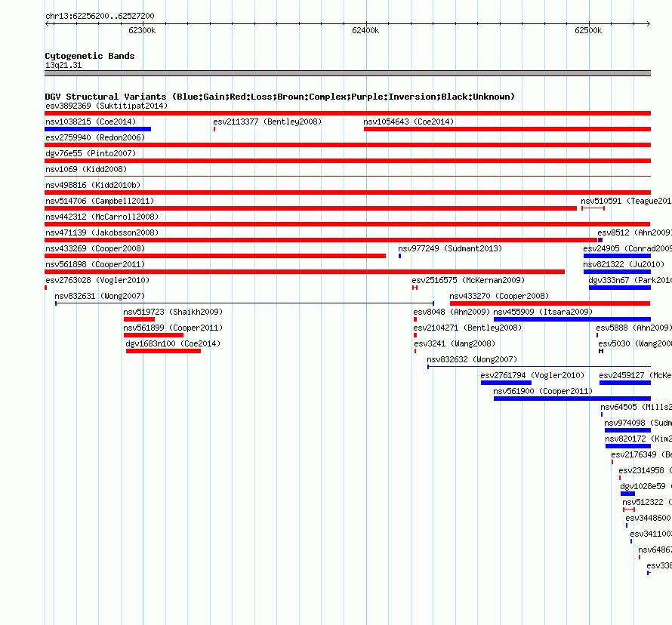Click the nsv433269 (Cooper2008) label
672x625 pixels.
point(95,248)
